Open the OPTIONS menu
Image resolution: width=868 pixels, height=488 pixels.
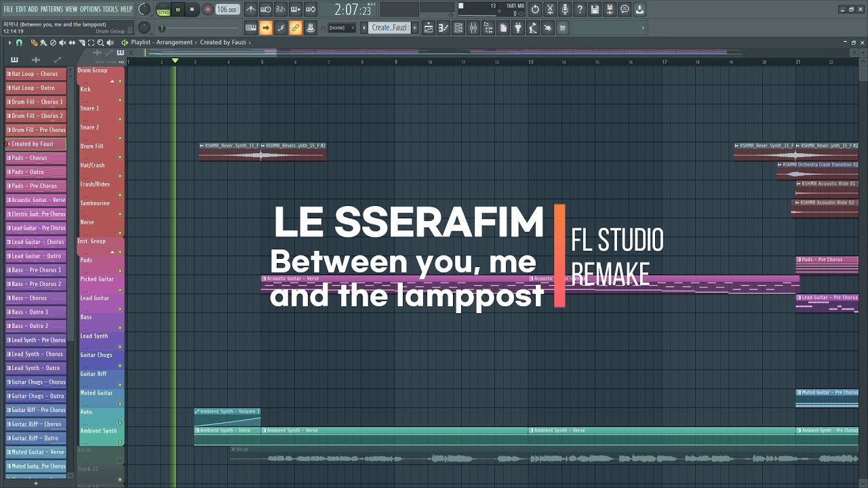point(90,9)
